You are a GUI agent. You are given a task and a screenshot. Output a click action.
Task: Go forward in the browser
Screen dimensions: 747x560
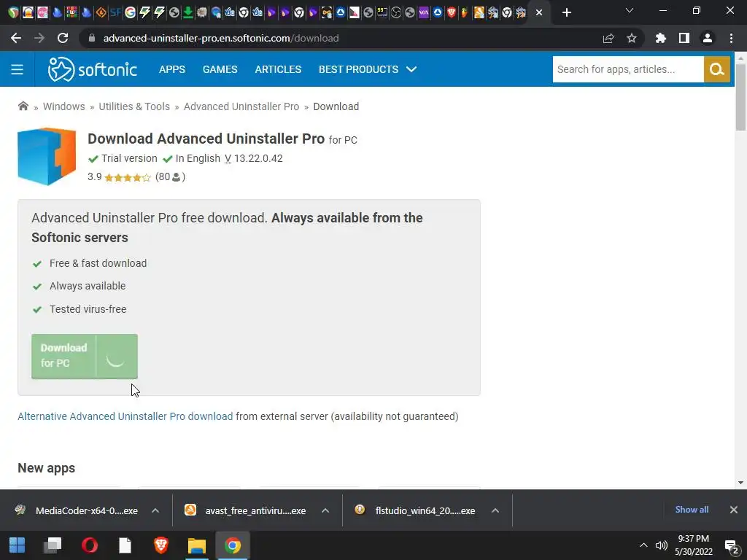pos(39,38)
